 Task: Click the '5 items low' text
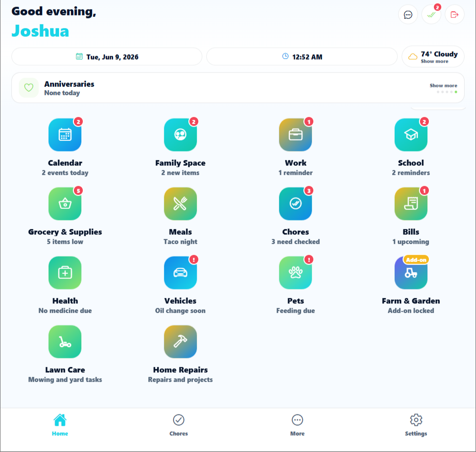coord(65,242)
